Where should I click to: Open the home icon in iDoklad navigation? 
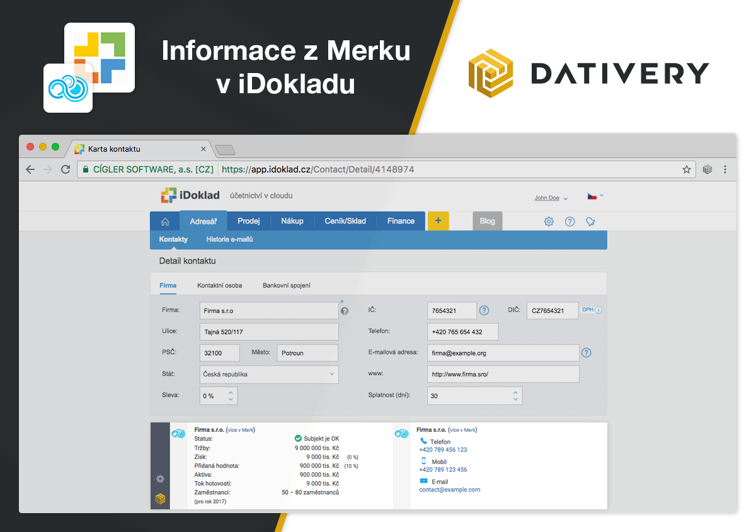165,221
